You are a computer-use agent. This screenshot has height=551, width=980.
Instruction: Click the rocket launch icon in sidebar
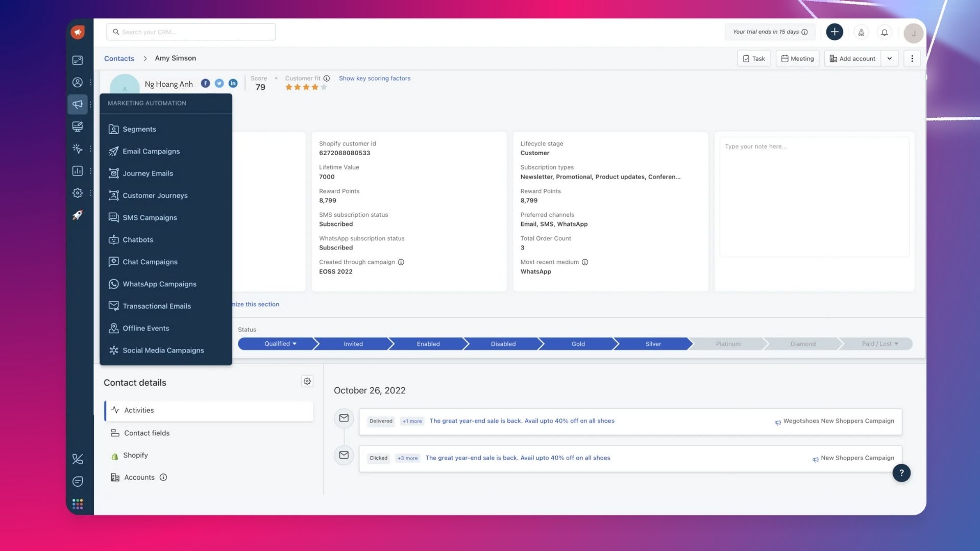[78, 215]
